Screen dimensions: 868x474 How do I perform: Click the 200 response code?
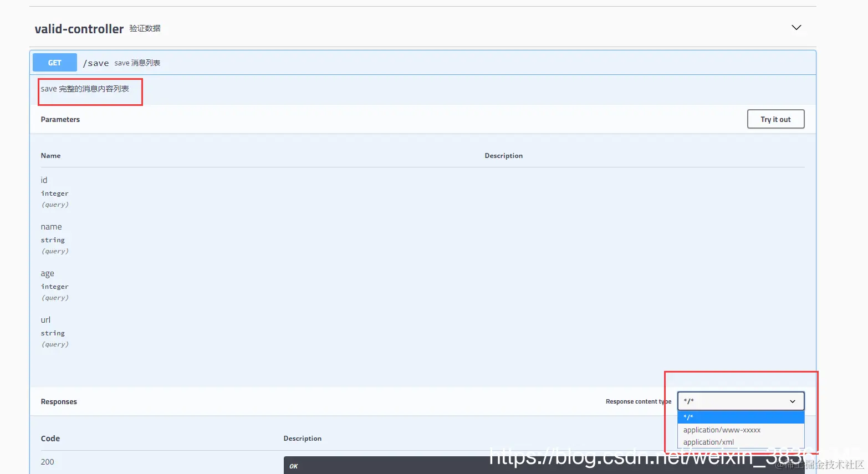(x=48, y=462)
